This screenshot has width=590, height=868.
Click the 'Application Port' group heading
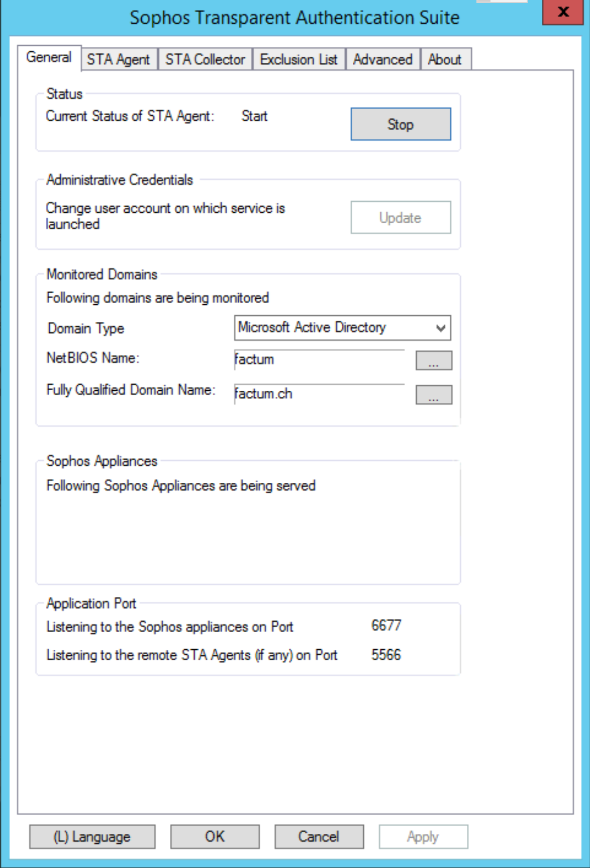click(91, 603)
